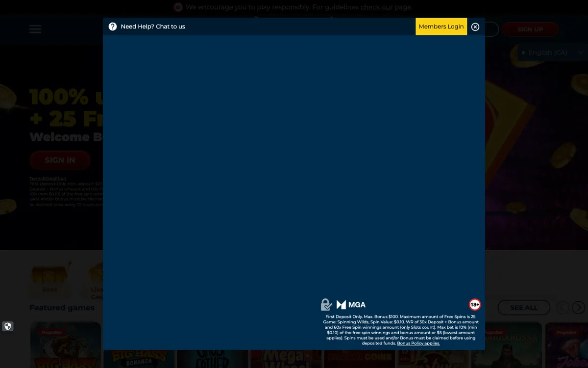Open the Bonus Policy applies link
The height and width of the screenshot is (368, 588).
tap(418, 343)
